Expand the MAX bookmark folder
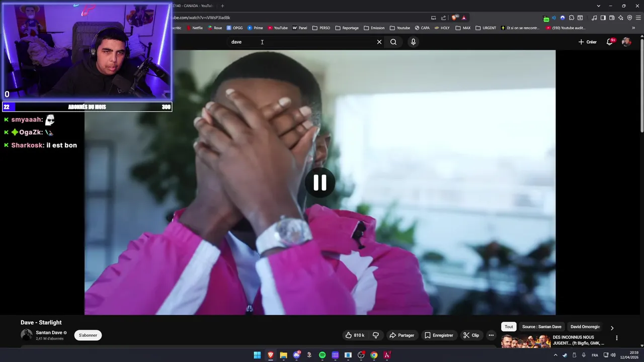This screenshot has width=644, height=362. click(463, 28)
